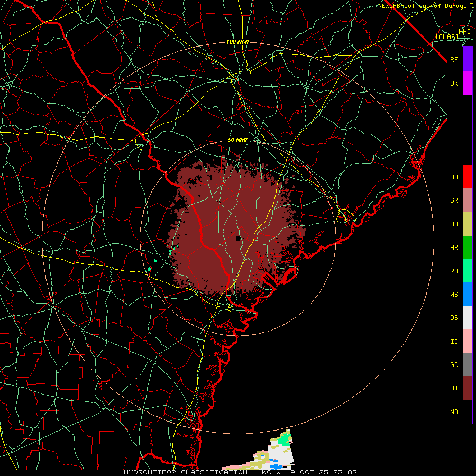Click the HHC product code text

pyautogui.click(x=464, y=32)
